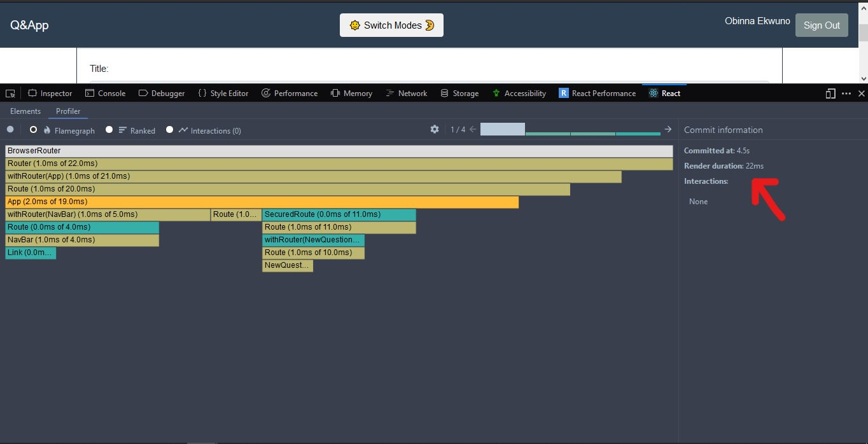Select the NavBar (1.0ms of 4.0ms) bar
Screen dimensions: 868x444
click(82, 240)
